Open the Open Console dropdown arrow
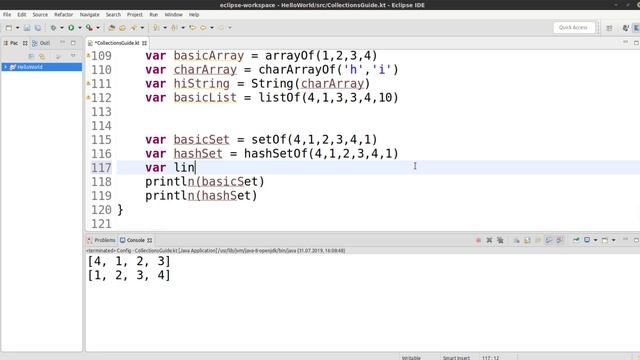 click(x=613, y=240)
